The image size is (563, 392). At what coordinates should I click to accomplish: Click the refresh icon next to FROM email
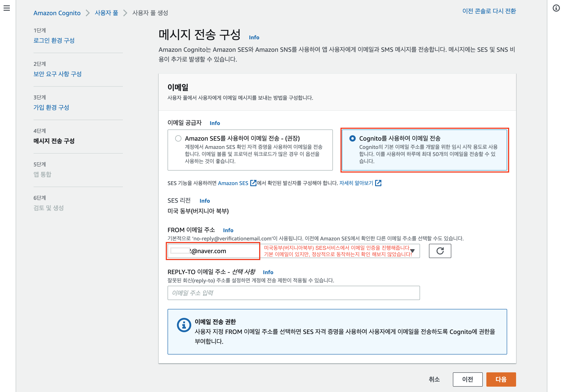click(x=440, y=251)
